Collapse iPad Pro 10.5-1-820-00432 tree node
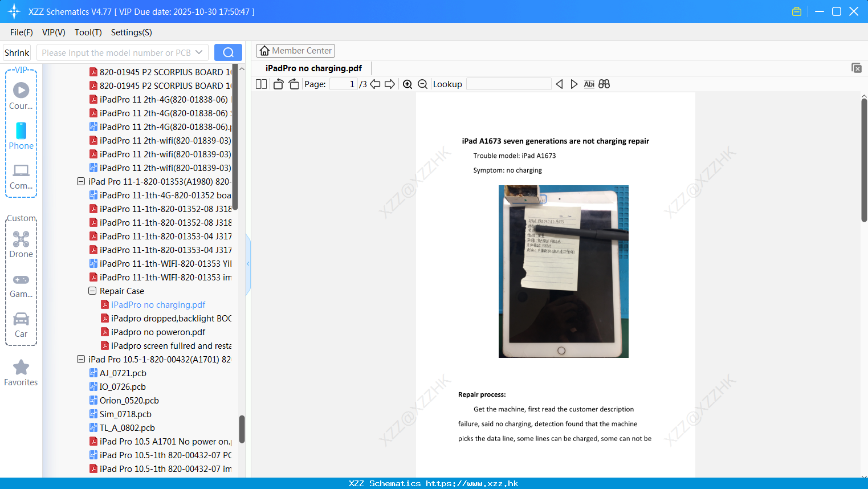Screen dimensions: 868x489 click(81, 359)
